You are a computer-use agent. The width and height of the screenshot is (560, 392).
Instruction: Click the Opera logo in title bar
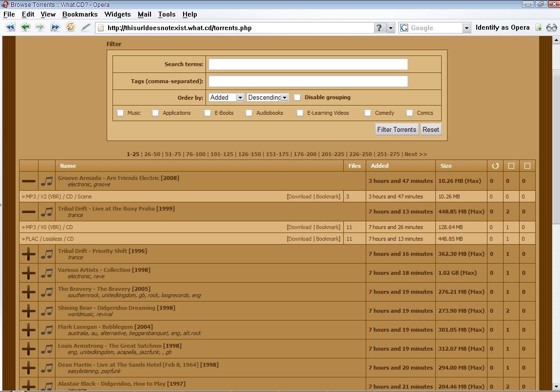[x=5, y=4]
